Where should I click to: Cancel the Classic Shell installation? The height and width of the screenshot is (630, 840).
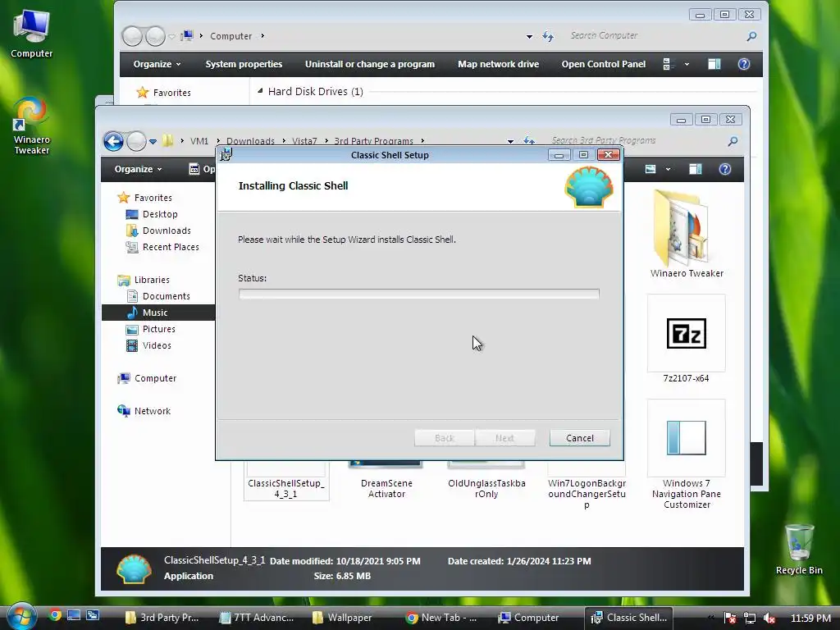click(580, 438)
